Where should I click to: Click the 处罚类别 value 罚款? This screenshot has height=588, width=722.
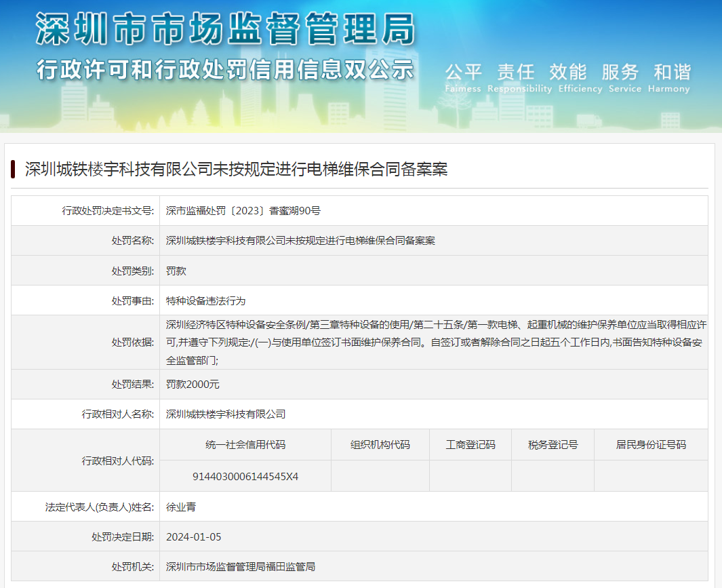point(176,271)
